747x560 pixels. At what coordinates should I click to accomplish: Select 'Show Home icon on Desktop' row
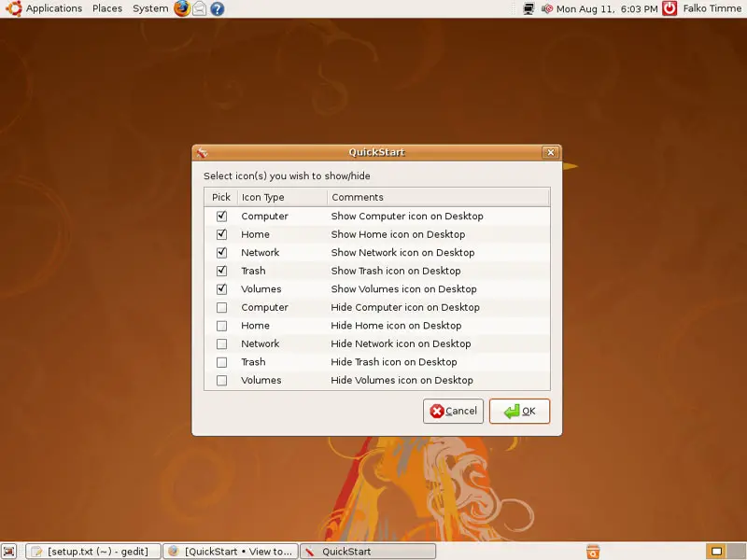pyautogui.click(x=377, y=234)
